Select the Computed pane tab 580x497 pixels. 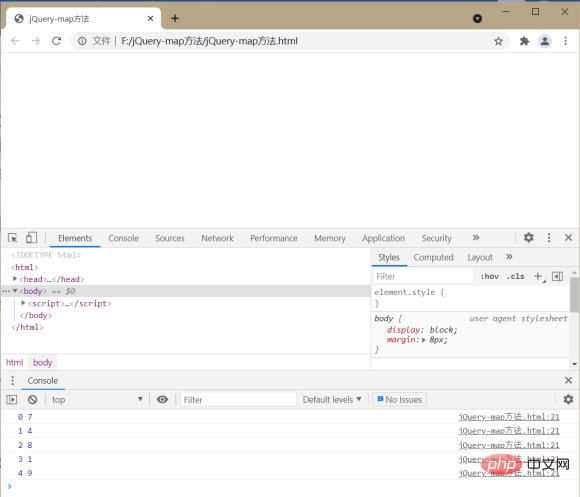pyautogui.click(x=433, y=257)
